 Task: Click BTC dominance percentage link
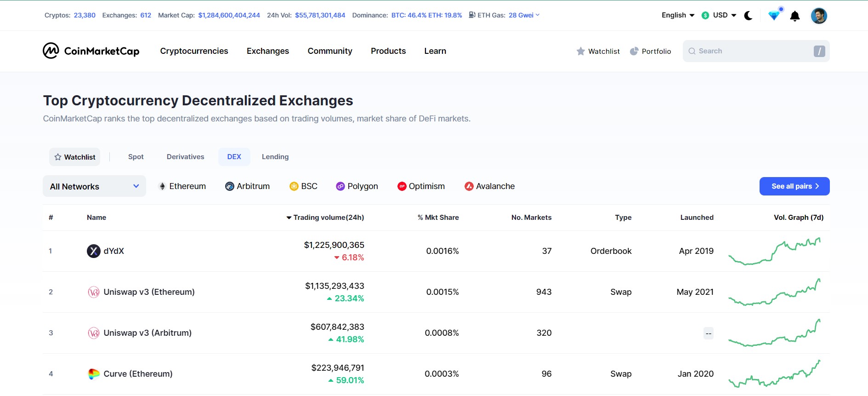tap(409, 15)
